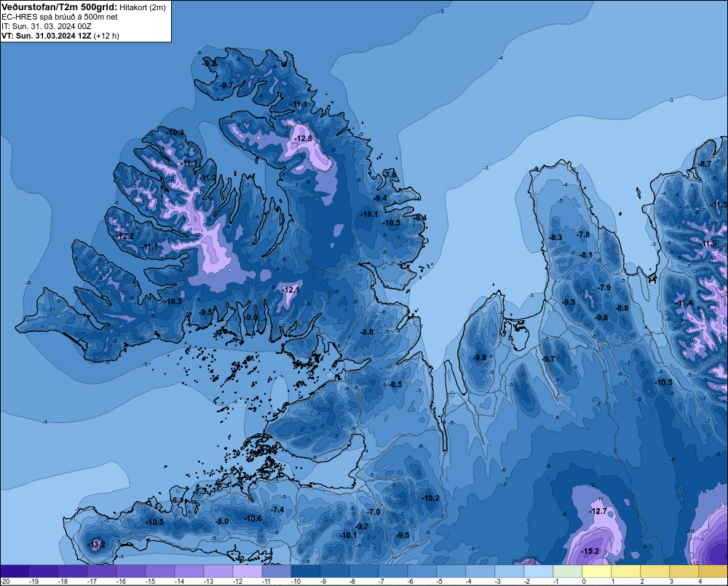Click the '-12.2' temperature label
This screenshot has width=728, height=586.
[125, 236]
